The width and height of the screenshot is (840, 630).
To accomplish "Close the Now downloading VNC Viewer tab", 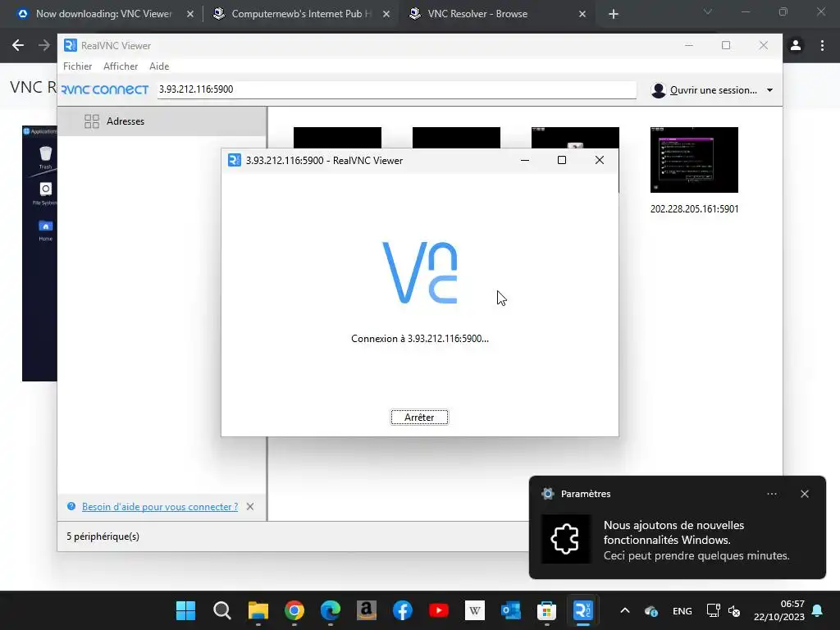I will coord(189,14).
